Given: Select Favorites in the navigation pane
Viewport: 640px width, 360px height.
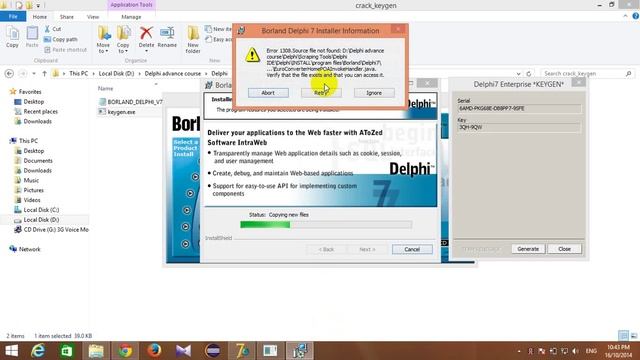Looking at the screenshot, I should pyautogui.click(x=30, y=91).
